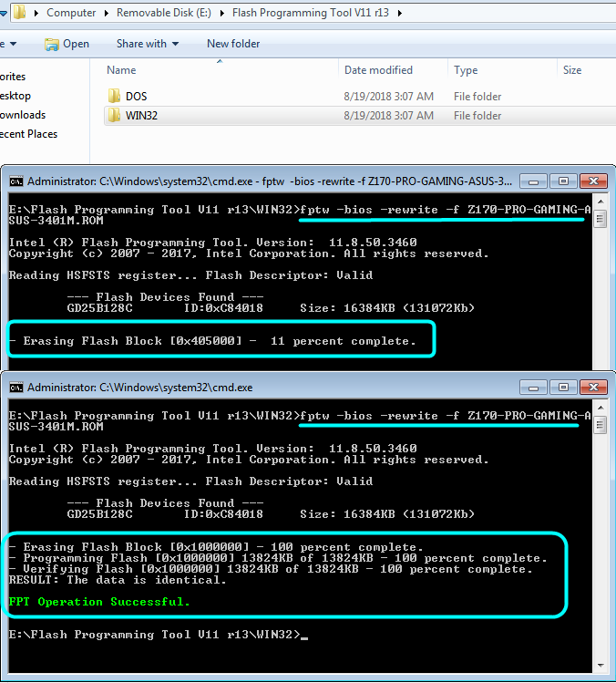This screenshot has height=683, width=616.
Task: Click the Verifying Flash [0x1000000] line
Action: 271,569
